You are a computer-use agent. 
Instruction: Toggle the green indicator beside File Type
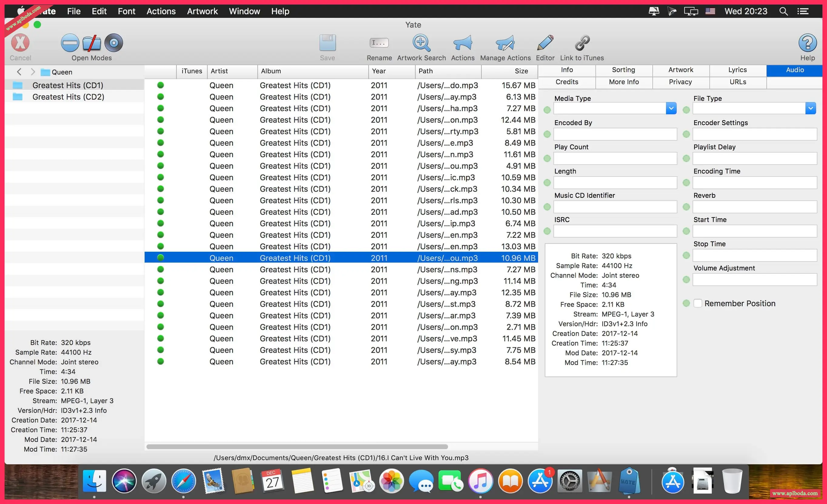(x=686, y=110)
